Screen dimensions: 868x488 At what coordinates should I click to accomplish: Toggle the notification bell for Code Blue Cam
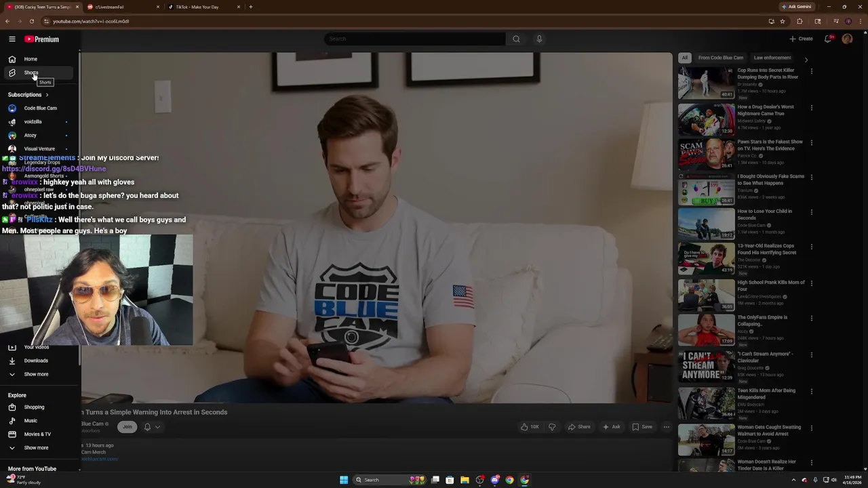coord(147,427)
